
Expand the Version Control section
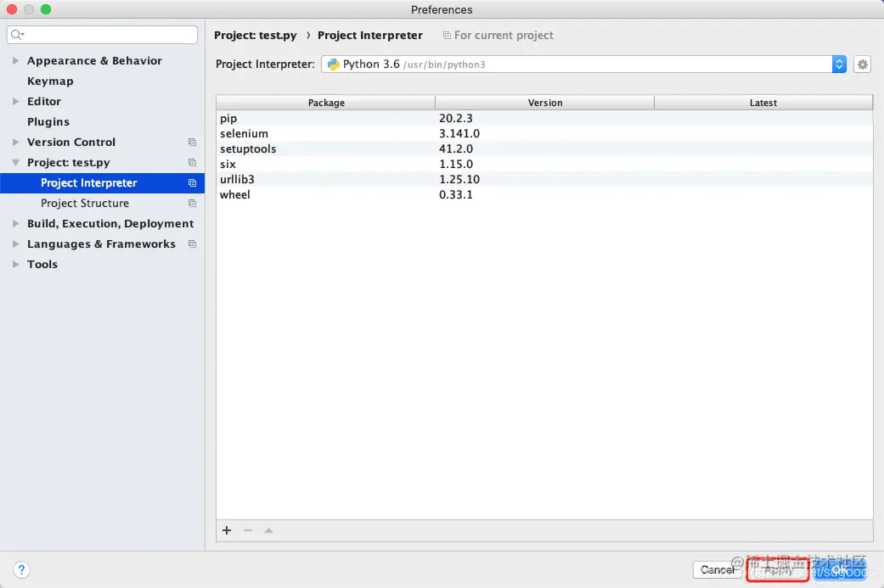click(x=16, y=142)
